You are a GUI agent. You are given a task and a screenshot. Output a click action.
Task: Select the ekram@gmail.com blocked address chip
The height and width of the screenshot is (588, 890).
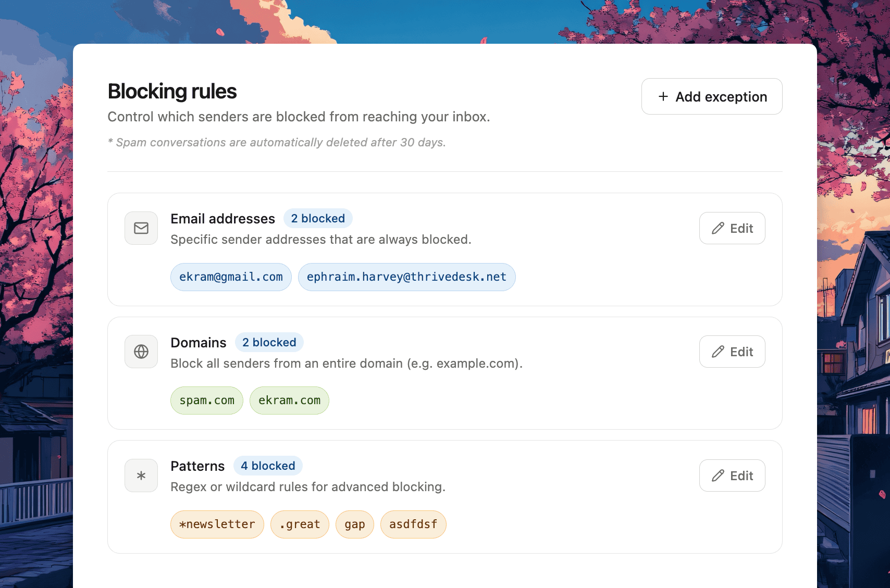coord(231,277)
